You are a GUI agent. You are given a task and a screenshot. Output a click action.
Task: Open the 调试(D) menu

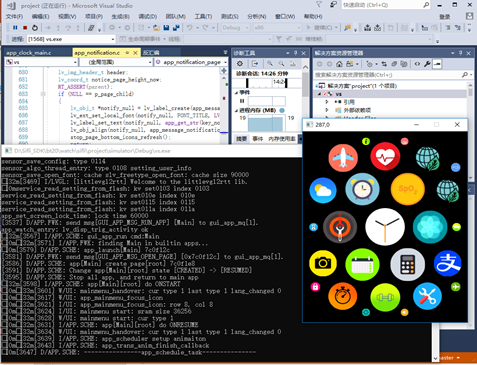tap(147, 16)
